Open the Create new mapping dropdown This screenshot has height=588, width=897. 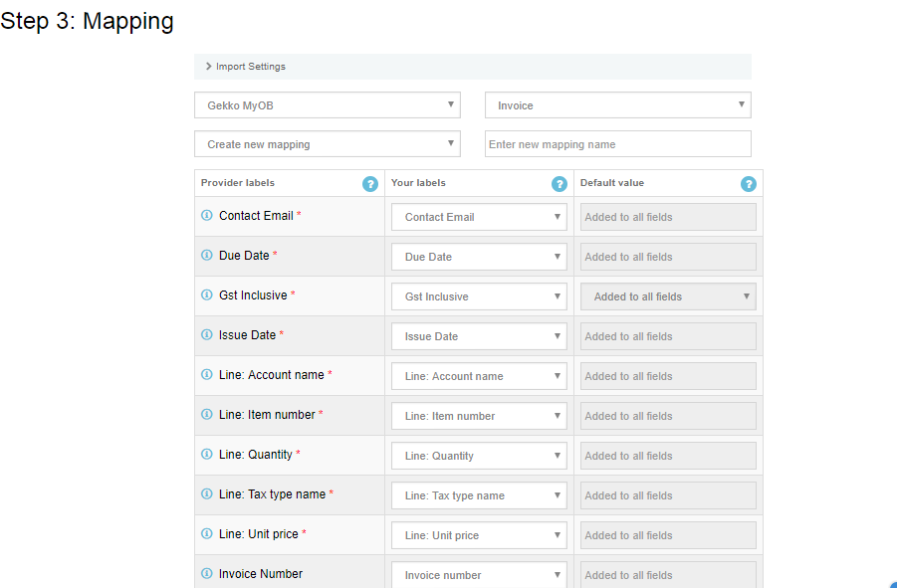[x=328, y=144]
